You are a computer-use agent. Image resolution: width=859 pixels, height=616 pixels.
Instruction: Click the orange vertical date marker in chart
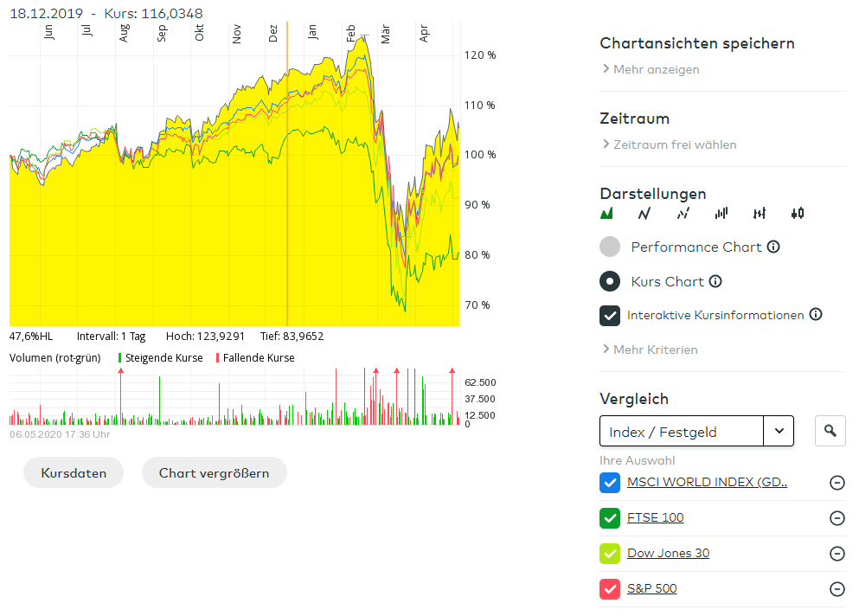click(x=287, y=173)
